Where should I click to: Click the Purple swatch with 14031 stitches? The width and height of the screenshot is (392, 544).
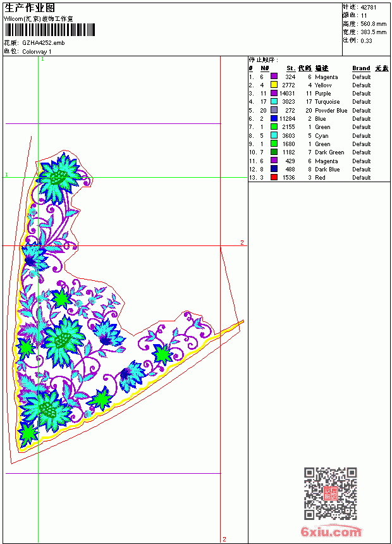point(274,93)
